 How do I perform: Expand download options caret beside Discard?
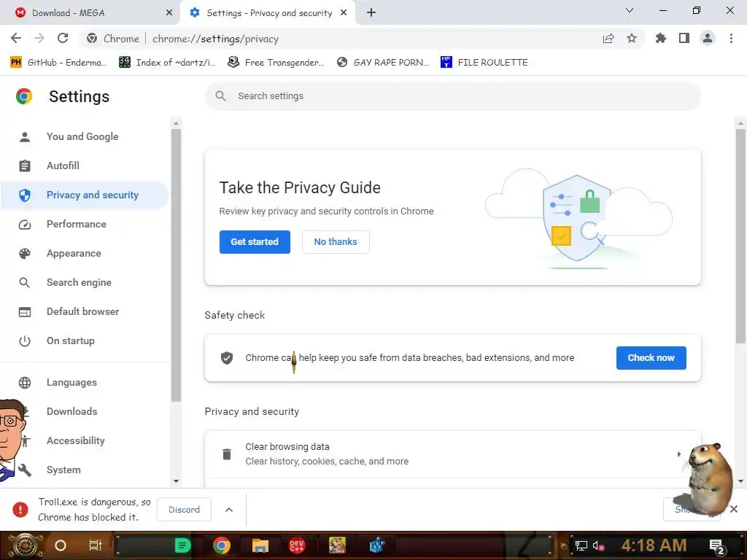click(229, 510)
